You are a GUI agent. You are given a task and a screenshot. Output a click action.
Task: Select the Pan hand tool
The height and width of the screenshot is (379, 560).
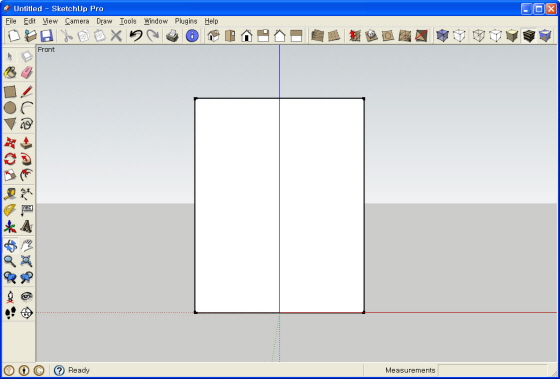pos(26,245)
